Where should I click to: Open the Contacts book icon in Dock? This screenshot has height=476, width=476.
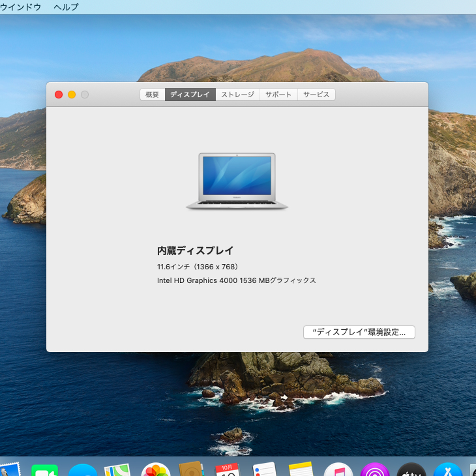192,470
